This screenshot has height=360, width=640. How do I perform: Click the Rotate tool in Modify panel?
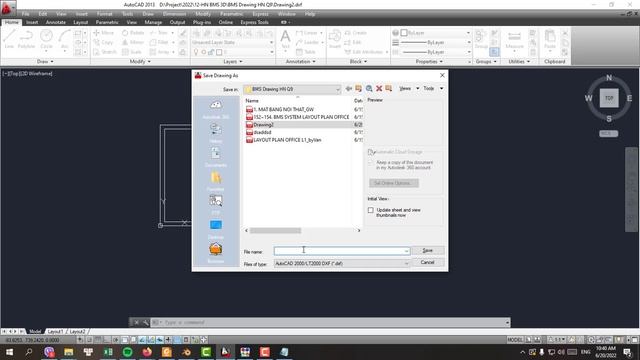tap(133, 33)
